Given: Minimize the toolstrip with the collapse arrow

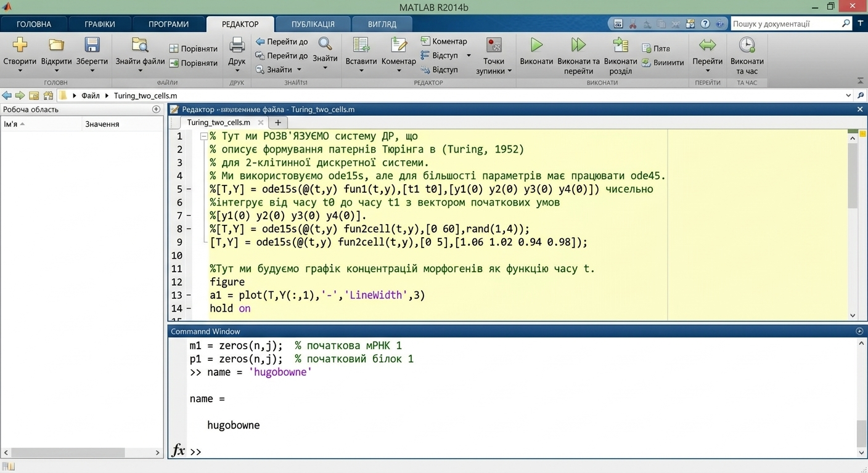Looking at the screenshot, I should (861, 81).
